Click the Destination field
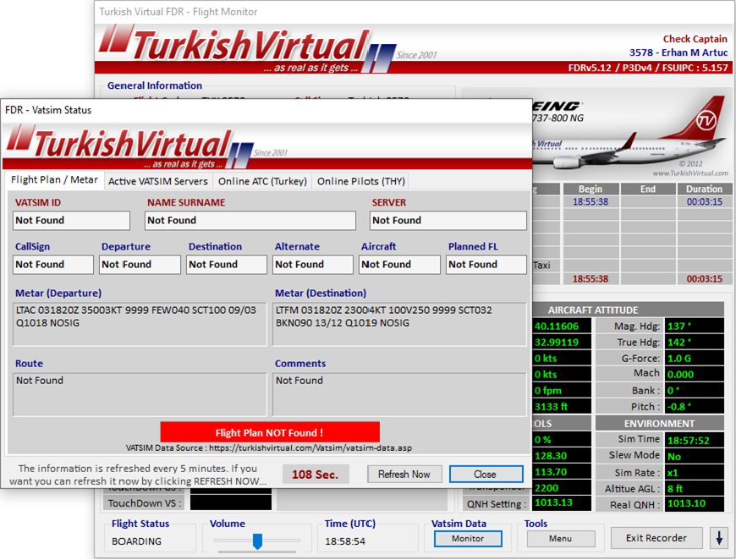 point(227,264)
